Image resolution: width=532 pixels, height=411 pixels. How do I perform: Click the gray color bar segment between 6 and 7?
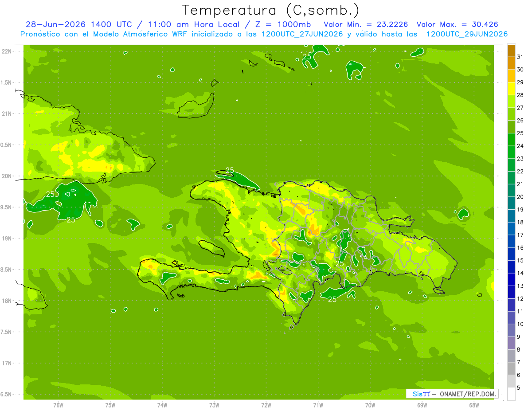tap(511, 368)
